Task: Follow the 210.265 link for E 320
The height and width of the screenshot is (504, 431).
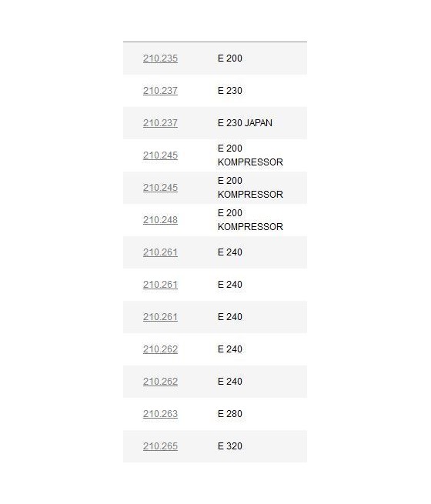Action: pyautogui.click(x=160, y=446)
